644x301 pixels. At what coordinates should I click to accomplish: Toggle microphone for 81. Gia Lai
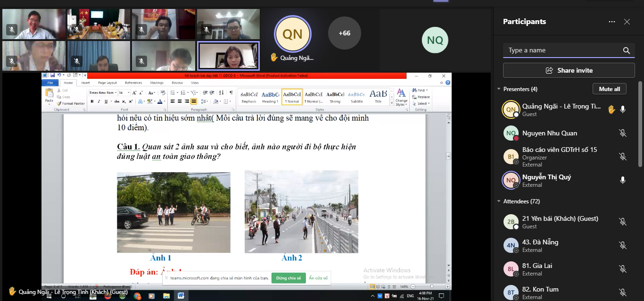[623, 269]
